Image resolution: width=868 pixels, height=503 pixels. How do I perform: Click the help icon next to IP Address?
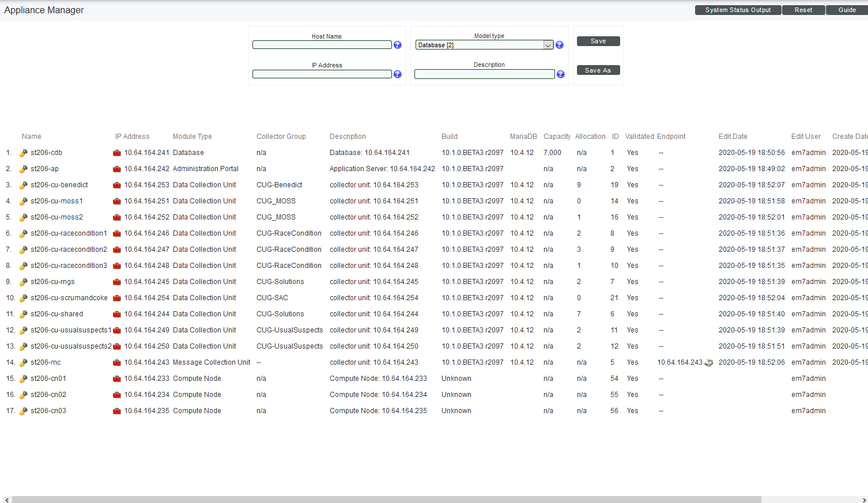(x=397, y=74)
